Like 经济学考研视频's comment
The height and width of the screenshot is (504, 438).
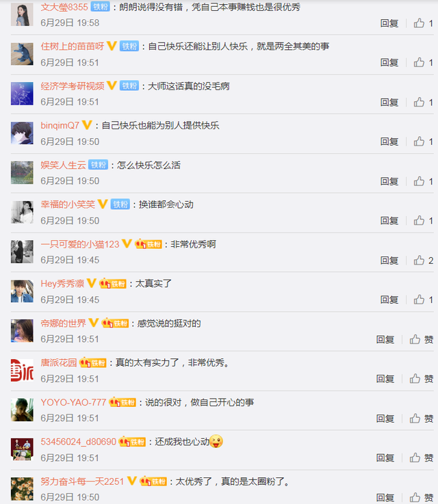(423, 102)
